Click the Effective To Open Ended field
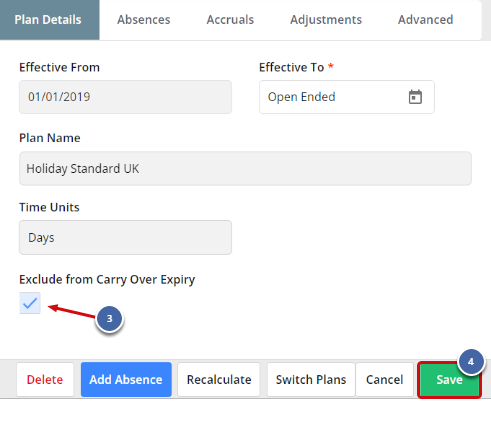The height and width of the screenshot is (423, 491). tap(347, 97)
